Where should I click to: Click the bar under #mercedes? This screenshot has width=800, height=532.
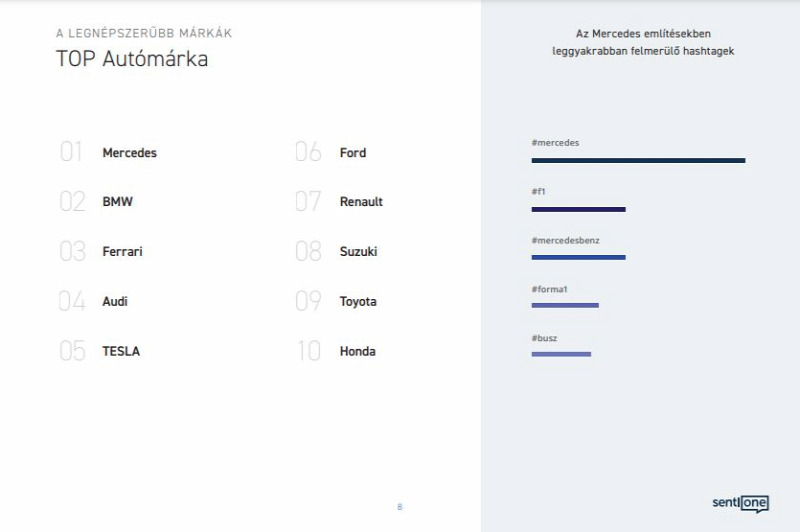[x=638, y=161]
